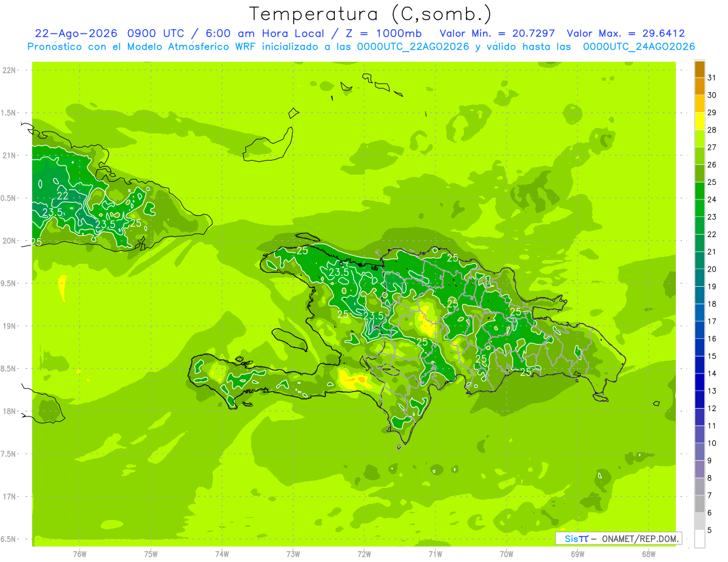The image size is (728, 562).
Task: Click the '70W' longitude axis label
Action: [507, 554]
